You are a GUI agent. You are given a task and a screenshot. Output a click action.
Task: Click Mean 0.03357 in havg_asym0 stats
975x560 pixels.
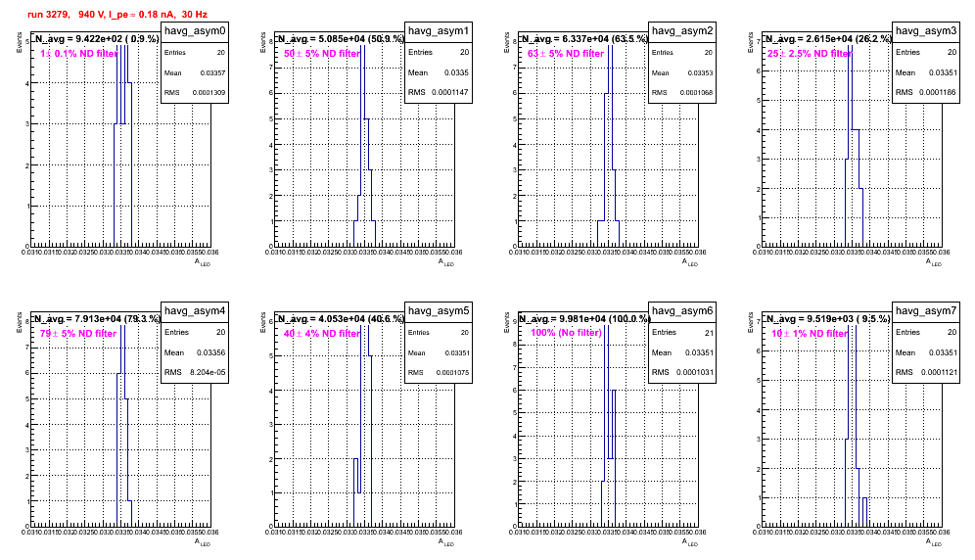coord(195,72)
